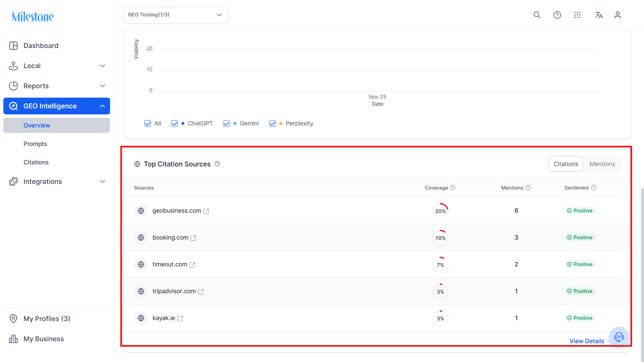Collapse the GEO Intelligence section chevron

point(103,106)
